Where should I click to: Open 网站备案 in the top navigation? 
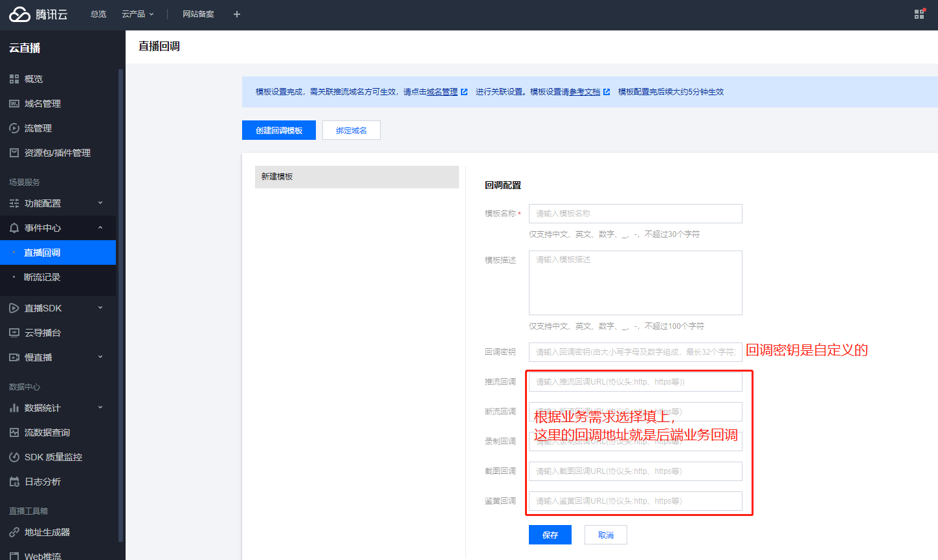click(x=198, y=14)
